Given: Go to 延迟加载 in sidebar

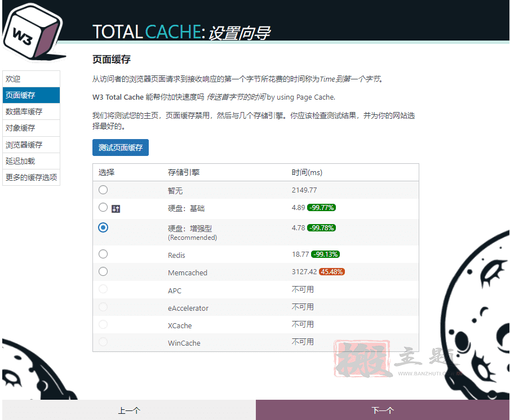Looking at the screenshot, I should [31, 161].
